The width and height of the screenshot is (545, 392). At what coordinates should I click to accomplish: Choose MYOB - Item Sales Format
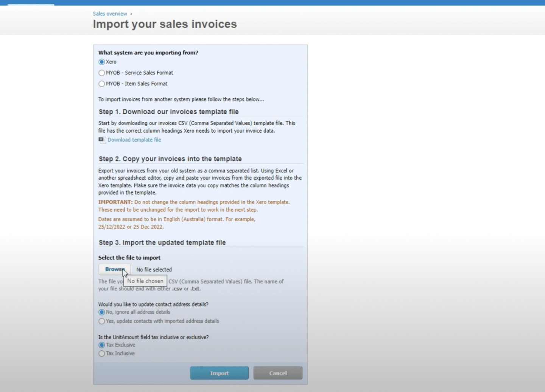(x=101, y=84)
